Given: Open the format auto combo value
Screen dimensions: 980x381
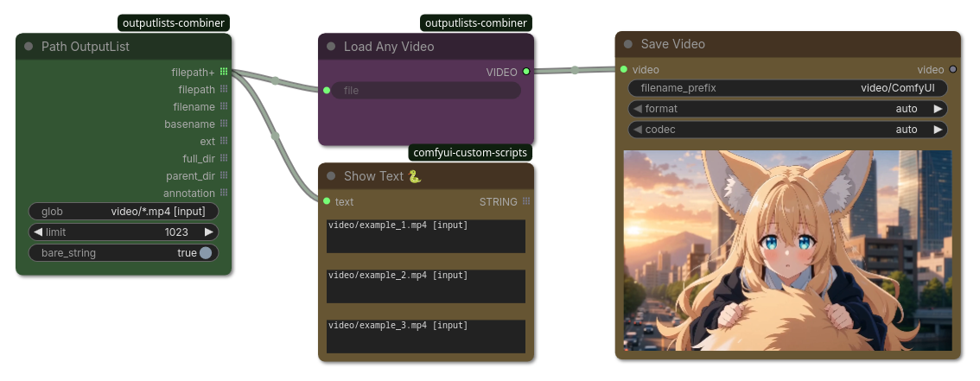Looking at the screenshot, I should (x=907, y=109).
